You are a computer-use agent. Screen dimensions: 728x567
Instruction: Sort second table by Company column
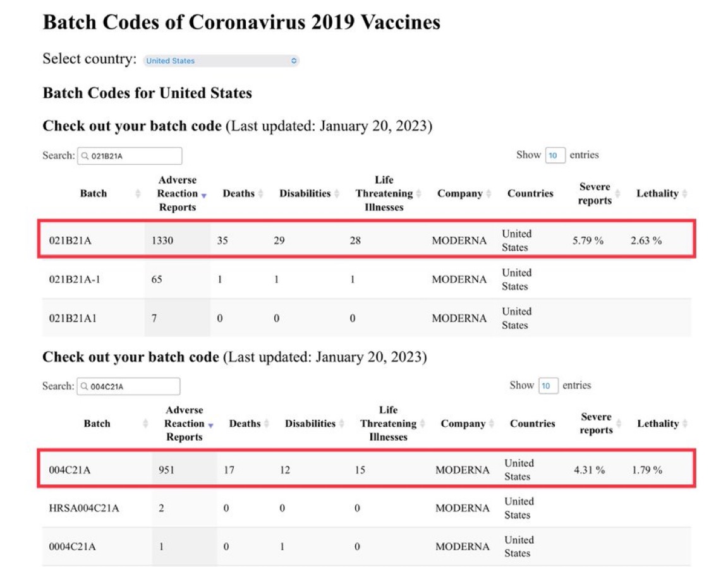(x=463, y=424)
